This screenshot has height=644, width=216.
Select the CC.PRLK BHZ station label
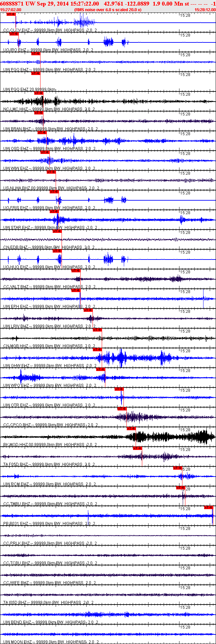coord(50,543)
